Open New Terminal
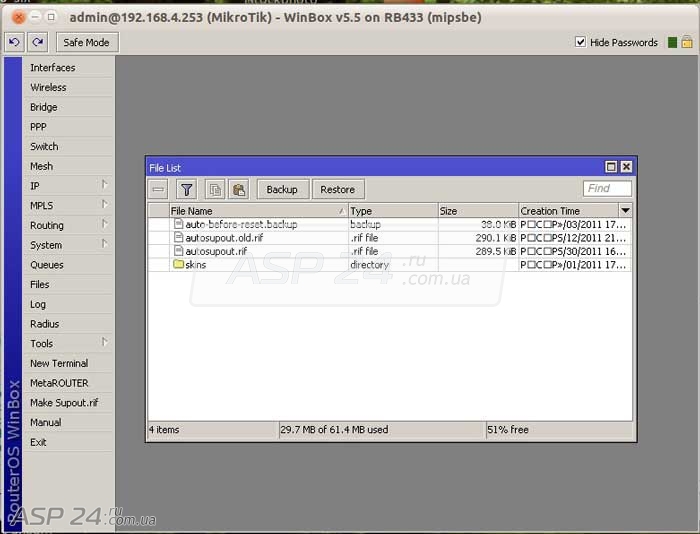 [x=69, y=363]
